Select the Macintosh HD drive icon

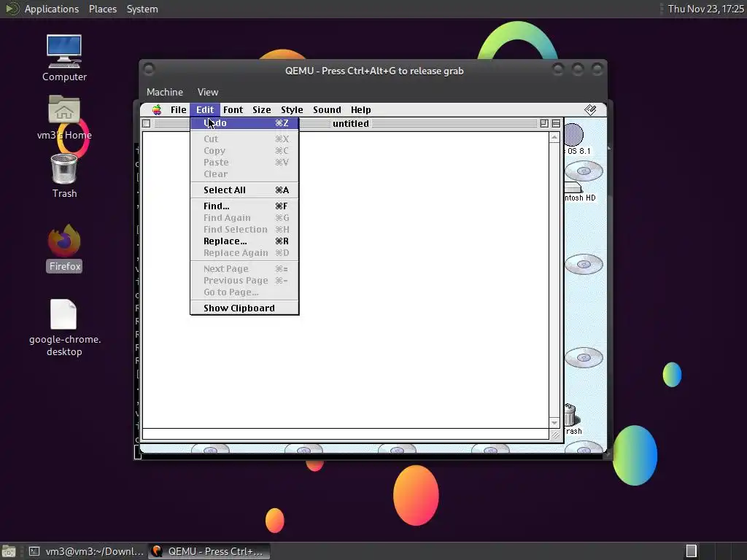point(573,187)
